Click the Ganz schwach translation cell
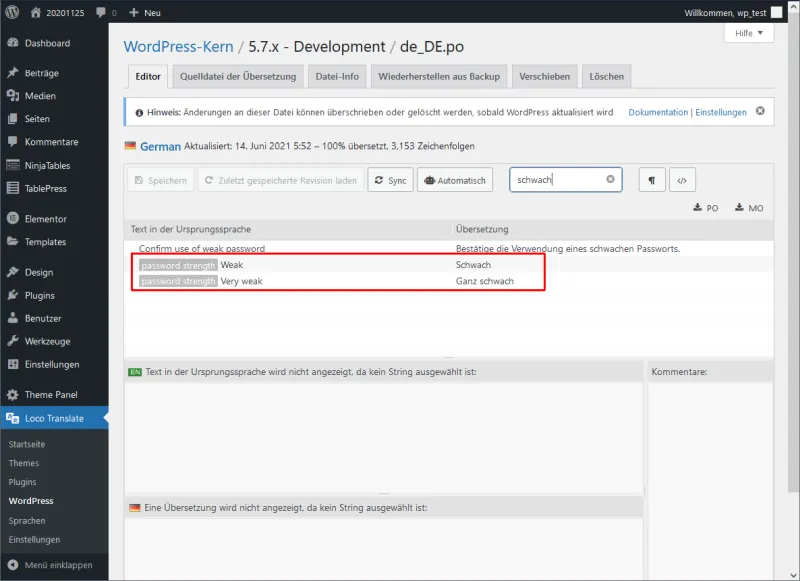This screenshot has width=800, height=581. click(485, 281)
